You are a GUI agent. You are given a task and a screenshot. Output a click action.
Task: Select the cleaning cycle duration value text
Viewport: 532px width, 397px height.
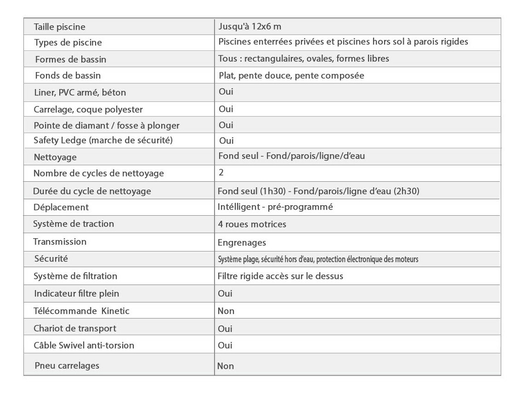[x=318, y=191]
